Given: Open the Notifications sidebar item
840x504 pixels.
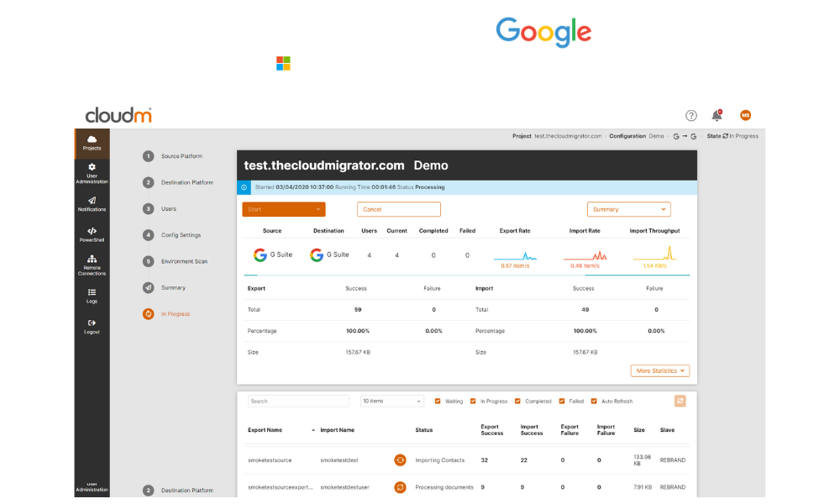Looking at the screenshot, I should click(x=92, y=202).
